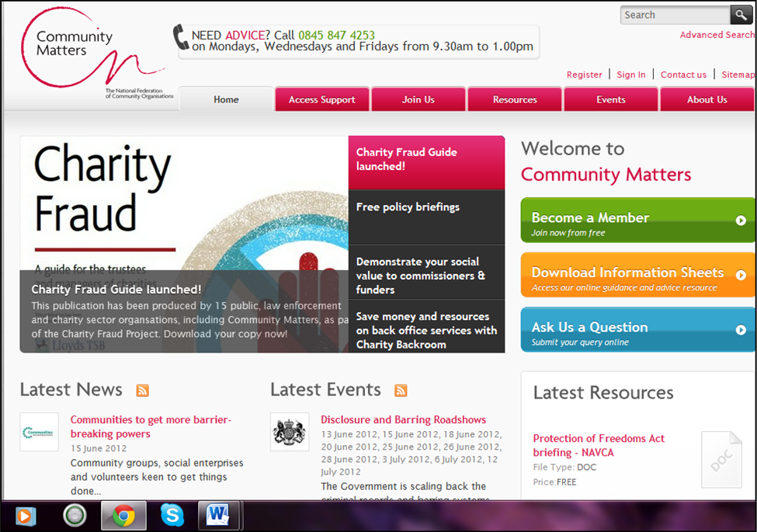Screen dimensions: 757x532
Task: Click the Become a Member button
Action: (x=637, y=220)
